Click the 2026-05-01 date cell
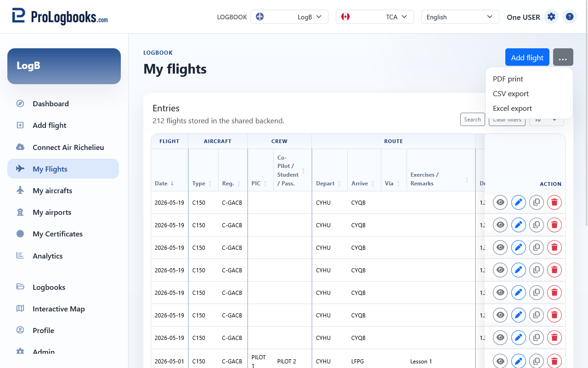The width and height of the screenshot is (588, 368). tap(170, 361)
